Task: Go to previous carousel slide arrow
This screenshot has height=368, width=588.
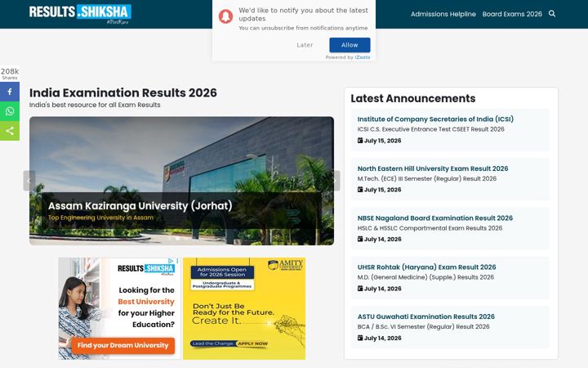Action: pyautogui.click(x=29, y=181)
